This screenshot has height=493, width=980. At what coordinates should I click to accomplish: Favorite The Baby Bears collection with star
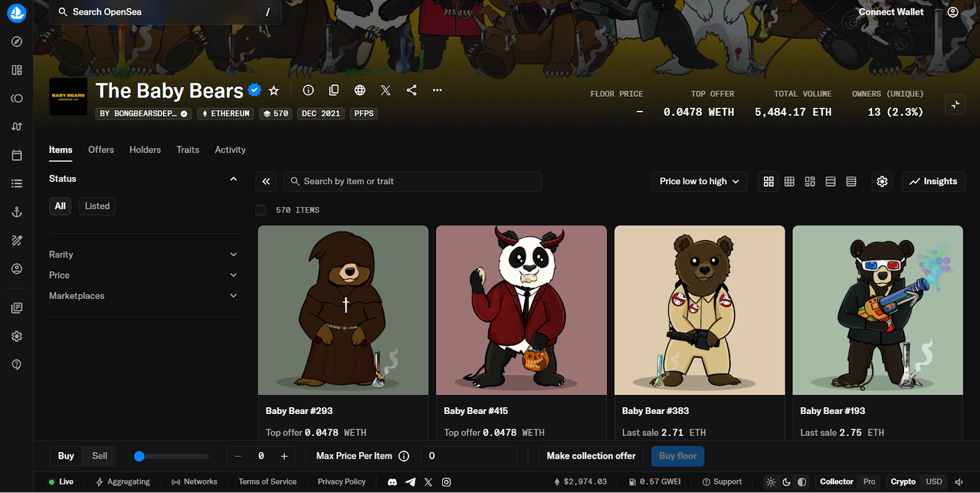[274, 91]
